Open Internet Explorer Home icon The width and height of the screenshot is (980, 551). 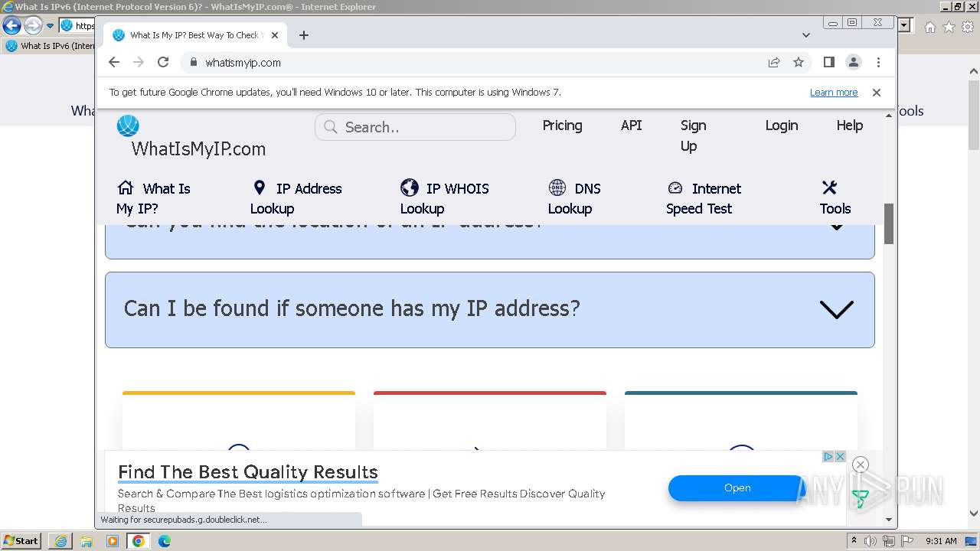pyautogui.click(x=929, y=27)
